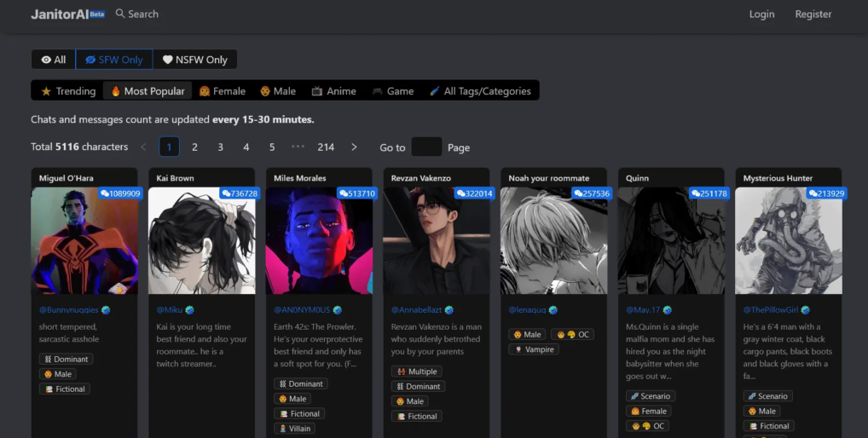The width and height of the screenshot is (868, 438).
Task: Go to next page with right chevron
Action: click(355, 147)
